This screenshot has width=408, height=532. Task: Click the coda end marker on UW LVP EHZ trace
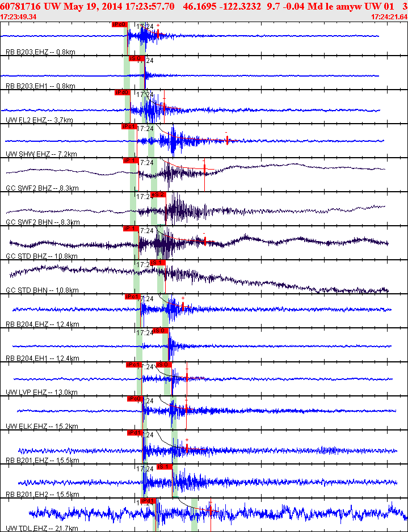tap(187, 377)
